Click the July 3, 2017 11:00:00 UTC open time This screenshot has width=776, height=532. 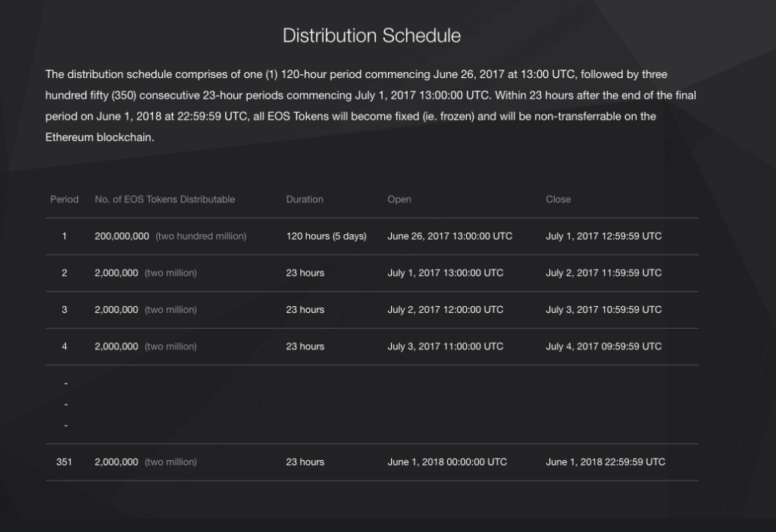pyautogui.click(x=445, y=346)
